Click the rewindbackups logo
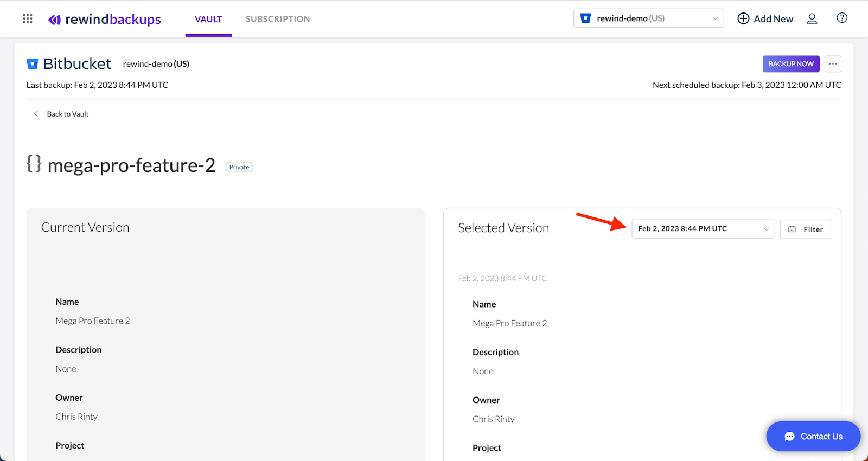Image resolution: width=868 pixels, height=461 pixels. coord(105,20)
